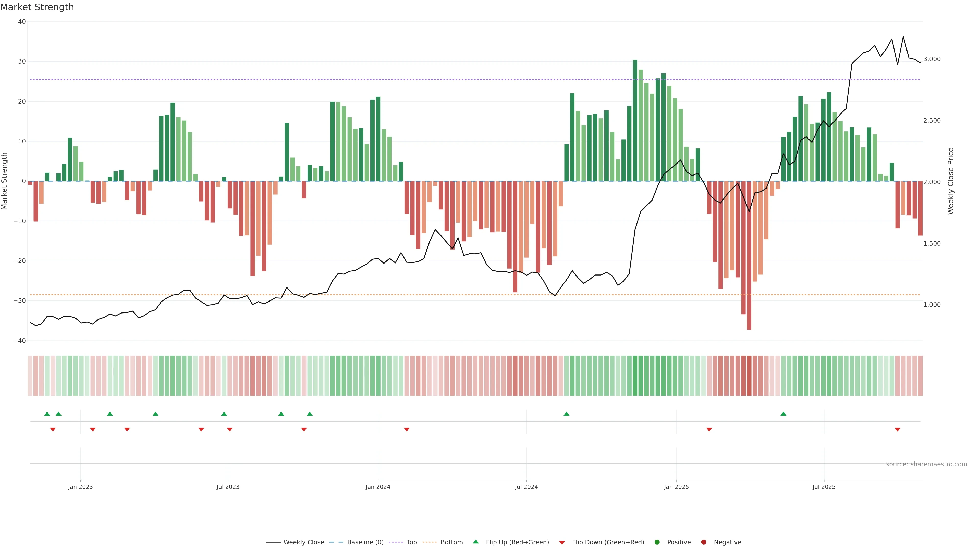Click the flip-down triangle near Feb 2024
The height and width of the screenshot is (551, 980).
407,429
